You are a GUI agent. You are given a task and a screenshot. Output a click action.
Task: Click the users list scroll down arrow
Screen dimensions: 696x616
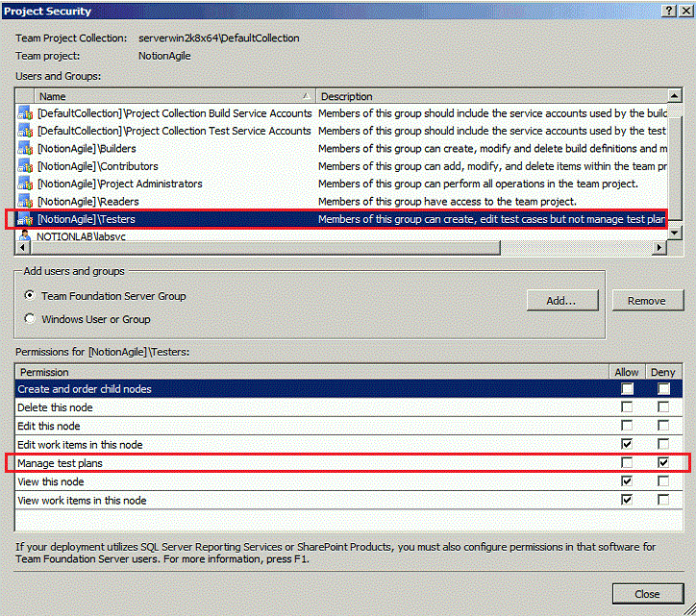pos(675,233)
